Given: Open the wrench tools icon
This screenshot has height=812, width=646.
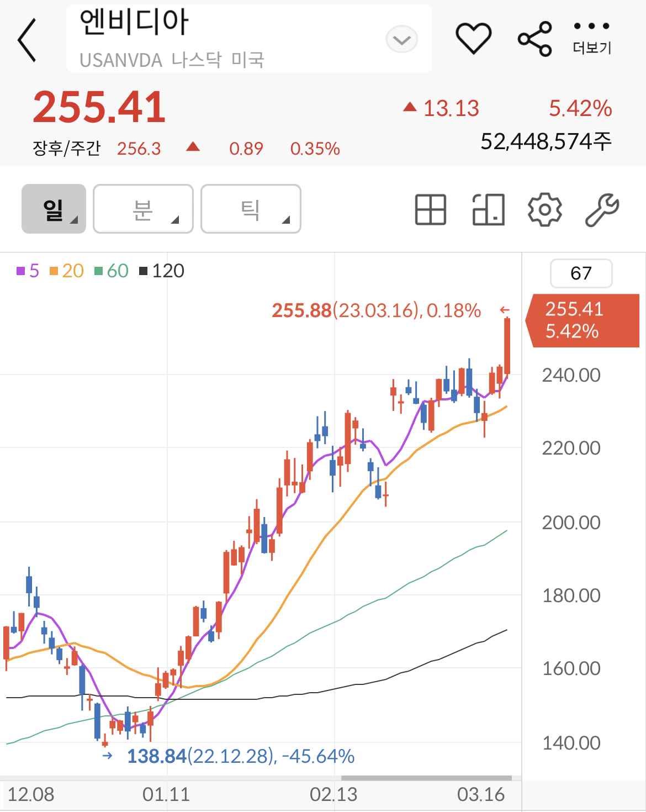Looking at the screenshot, I should coord(602,210).
